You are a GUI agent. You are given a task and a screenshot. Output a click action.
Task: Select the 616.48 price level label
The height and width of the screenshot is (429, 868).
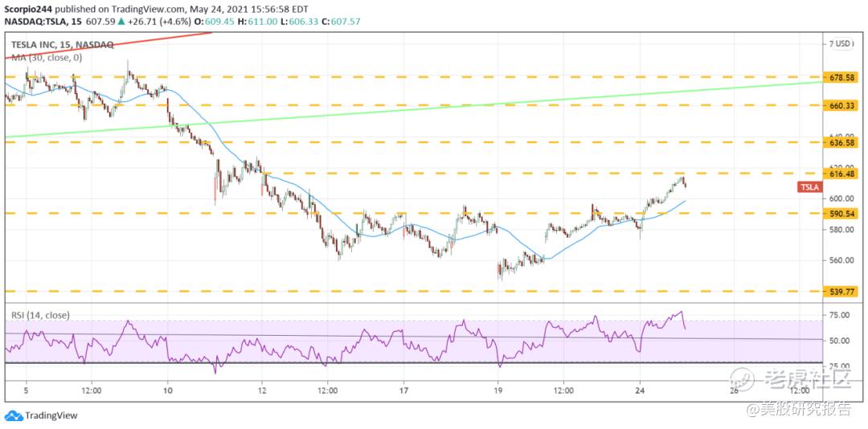tap(842, 174)
